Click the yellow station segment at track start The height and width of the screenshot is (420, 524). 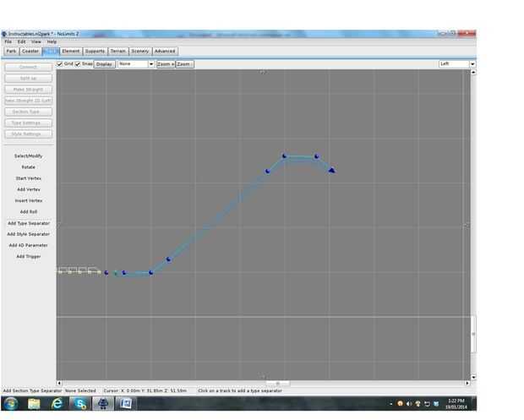79,270
